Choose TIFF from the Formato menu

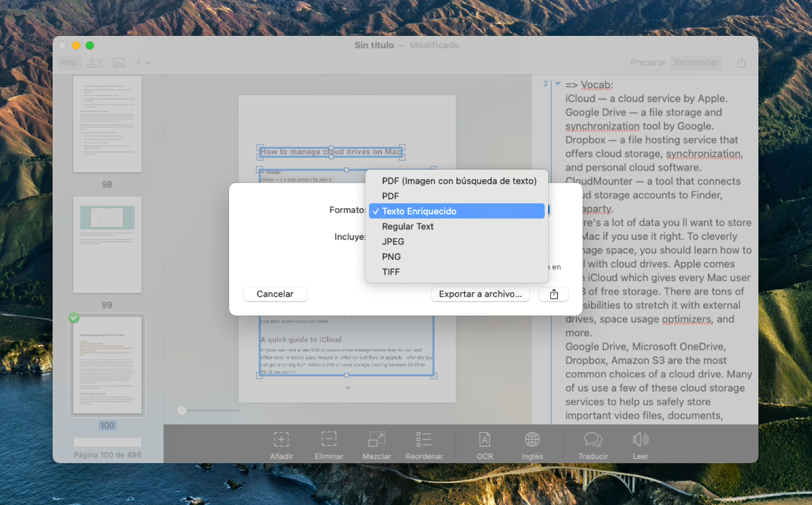391,271
